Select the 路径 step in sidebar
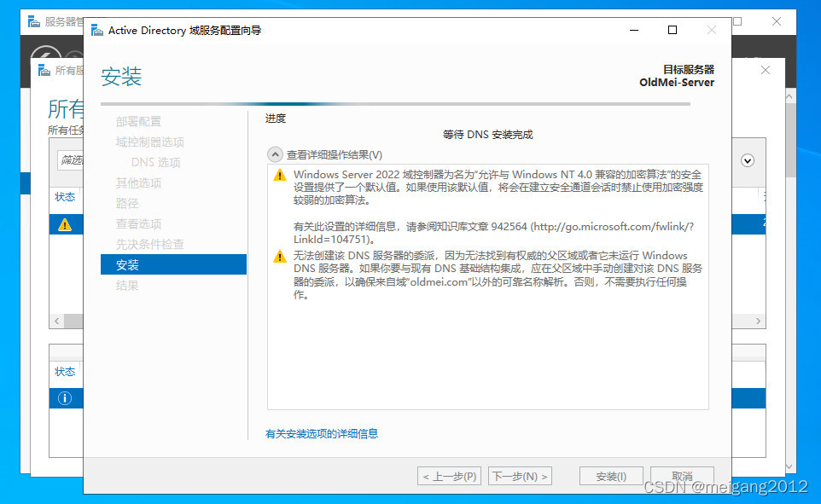Image resolution: width=821 pixels, height=504 pixels. point(127,203)
